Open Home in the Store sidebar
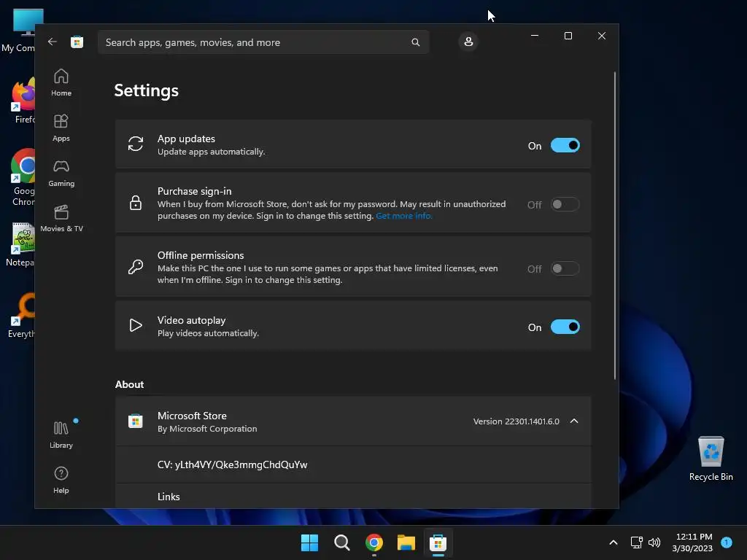Viewport: 747px width, 560px height. tap(61, 82)
